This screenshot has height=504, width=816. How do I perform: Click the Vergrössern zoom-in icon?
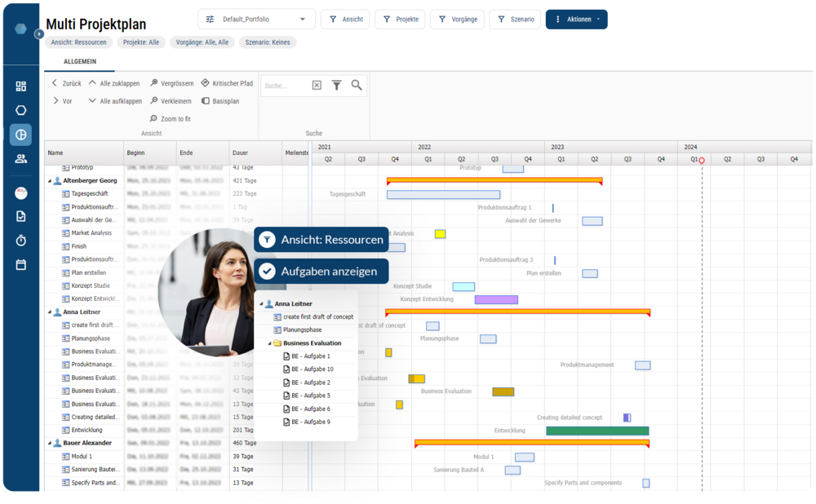click(154, 83)
